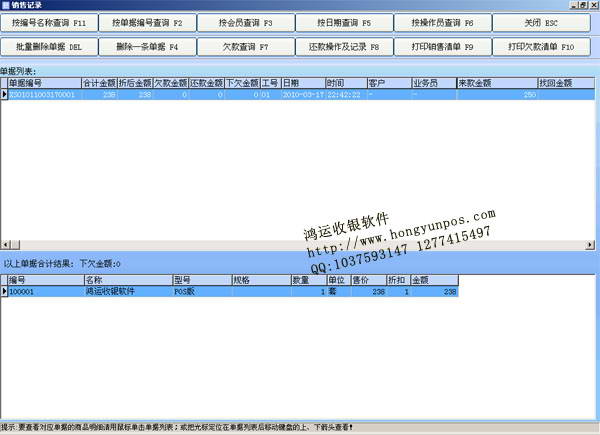This screenshot has height=435, width=600.
Task: Click 批量删除单据 DEL button
Action: coord(49,47)
